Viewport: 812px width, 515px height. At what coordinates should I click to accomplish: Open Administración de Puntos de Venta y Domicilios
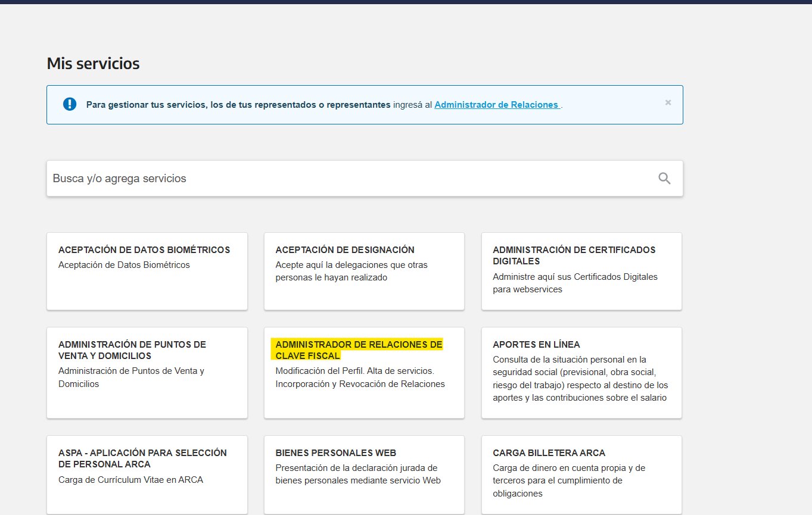tap(147, 372)
